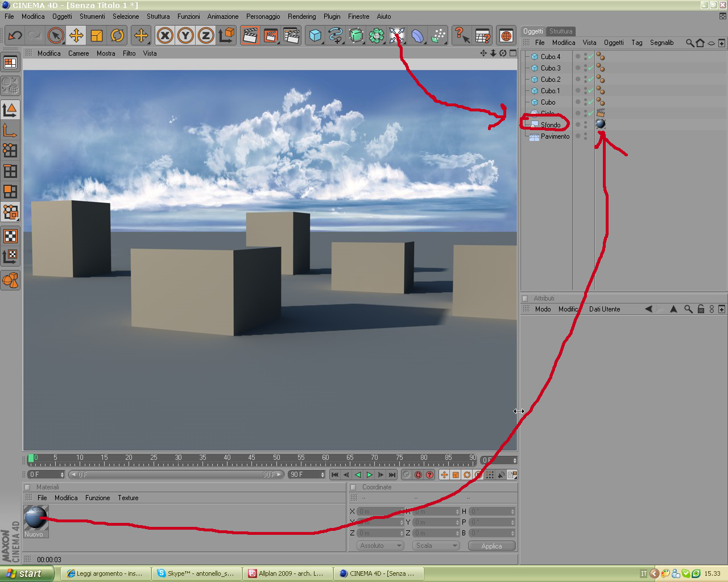This screenshot has height=582, width=728.
Task: Open the array modeling objects icon
Action: [377, 36]
